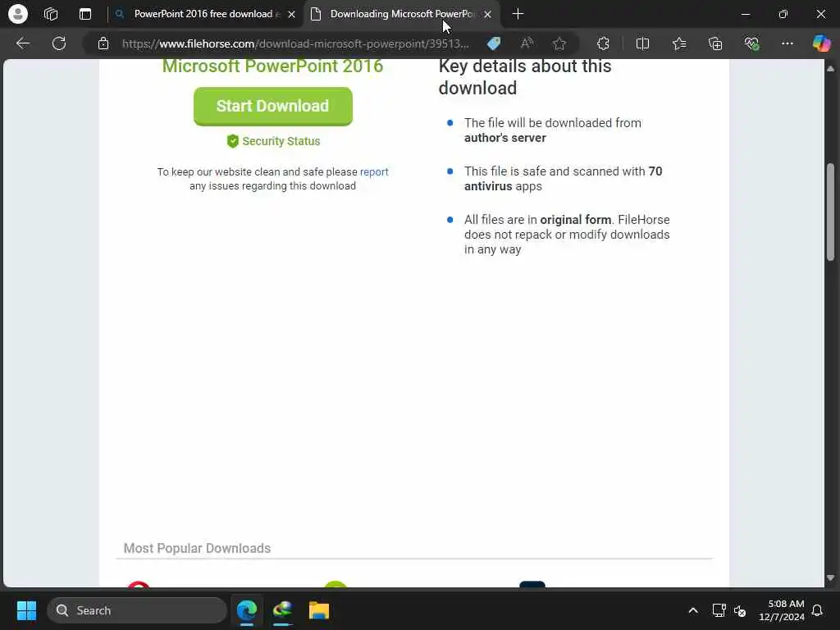This screenshot has height=630, width=840.
Task: Open Browser essentials heart icon
Action: 751,43
